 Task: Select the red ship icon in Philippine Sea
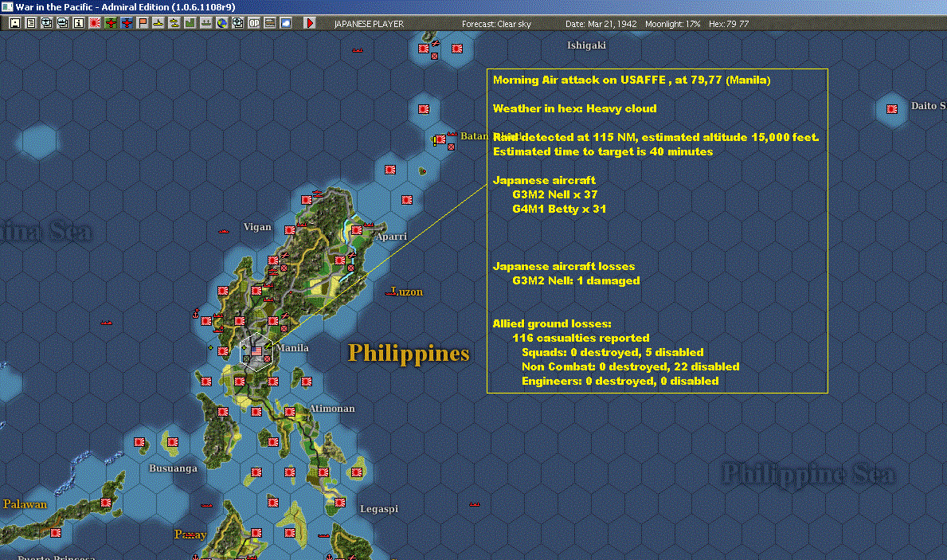click(475, 503)
